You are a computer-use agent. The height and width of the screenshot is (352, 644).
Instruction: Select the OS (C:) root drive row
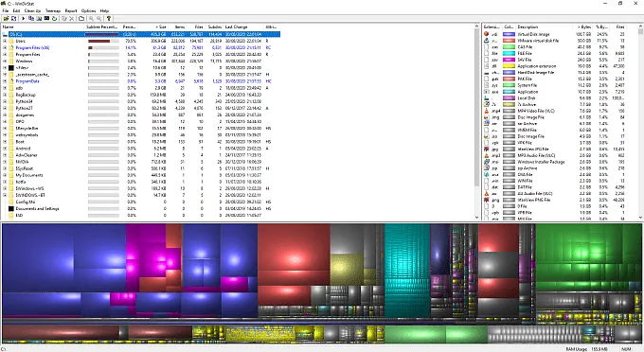pos(141,34)
